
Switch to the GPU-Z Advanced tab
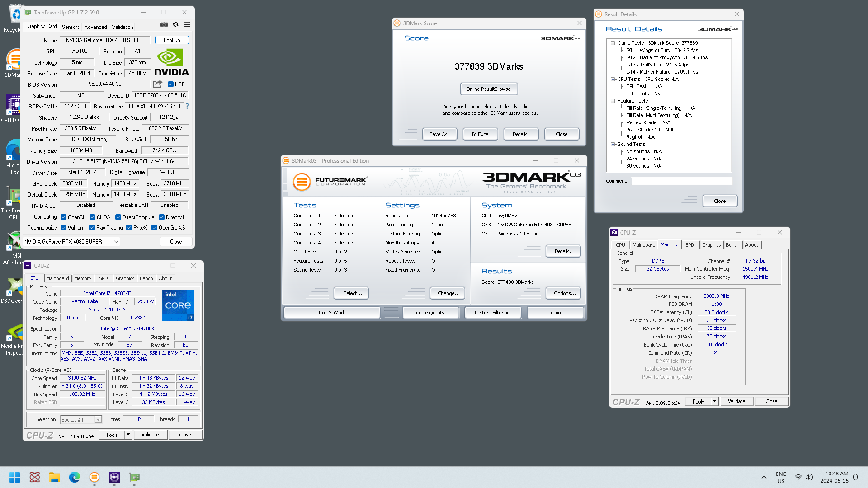95,27
